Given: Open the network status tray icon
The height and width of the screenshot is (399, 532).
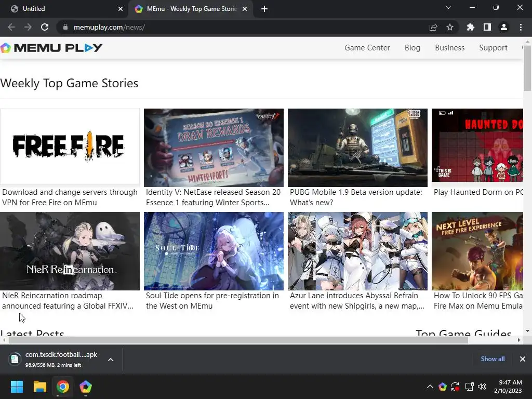Looking at the screenshot, I should click(x=469, y=387).
